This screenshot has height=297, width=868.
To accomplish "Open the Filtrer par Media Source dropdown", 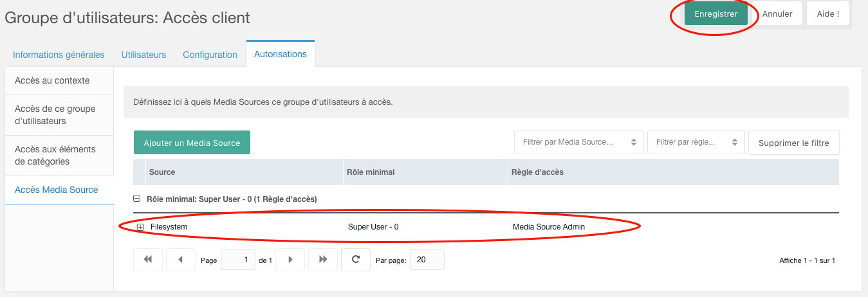I will 578,142.
